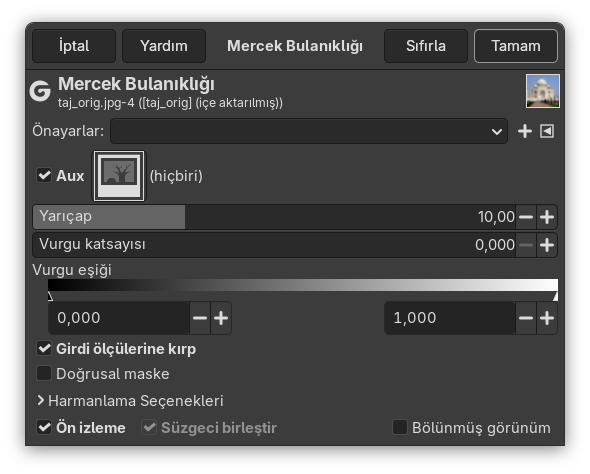Toggle Girdi ölçülerine kırp checkbox
This screenshot has height=474, width=590.
pyautogui.click(x=44, y=348)
